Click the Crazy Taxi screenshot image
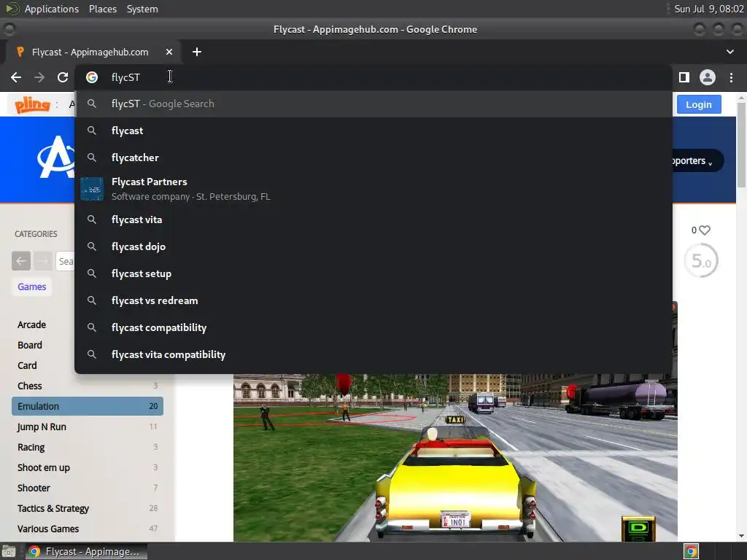Screen dimensions: 747x560 point(455,458)
